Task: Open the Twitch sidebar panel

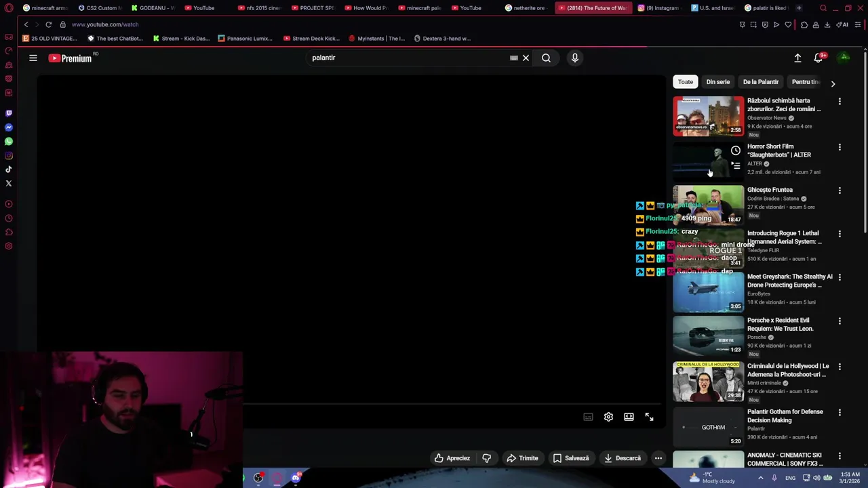Action: coord(9,113)
